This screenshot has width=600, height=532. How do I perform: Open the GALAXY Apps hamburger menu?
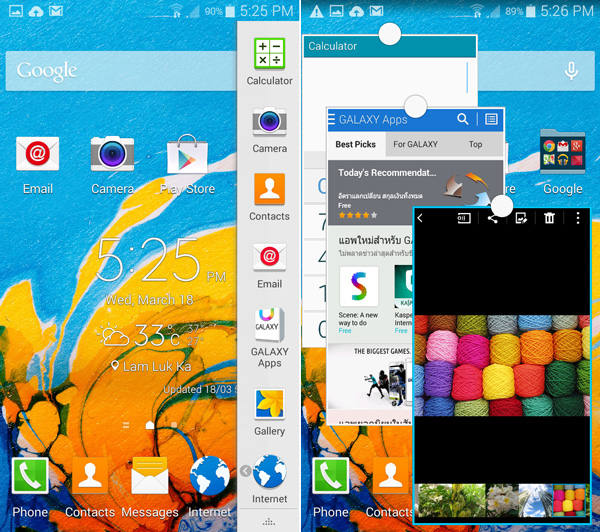[332, 120]
